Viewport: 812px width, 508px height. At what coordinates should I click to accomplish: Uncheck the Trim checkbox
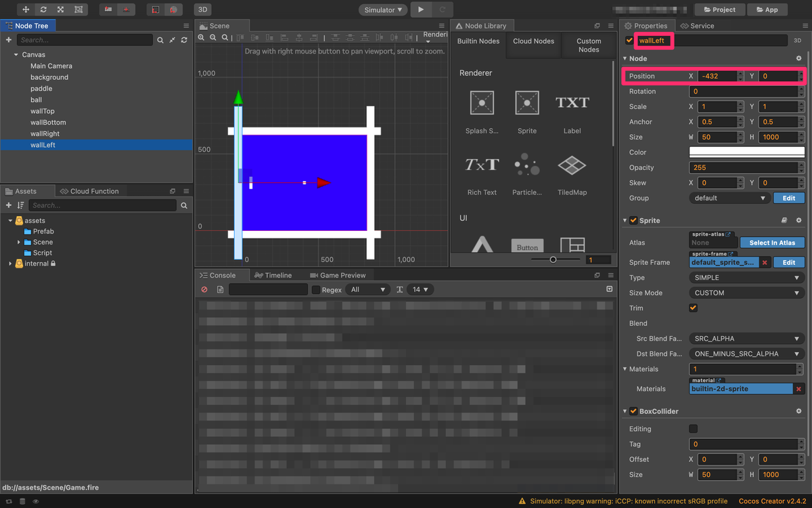coord(693,308)
